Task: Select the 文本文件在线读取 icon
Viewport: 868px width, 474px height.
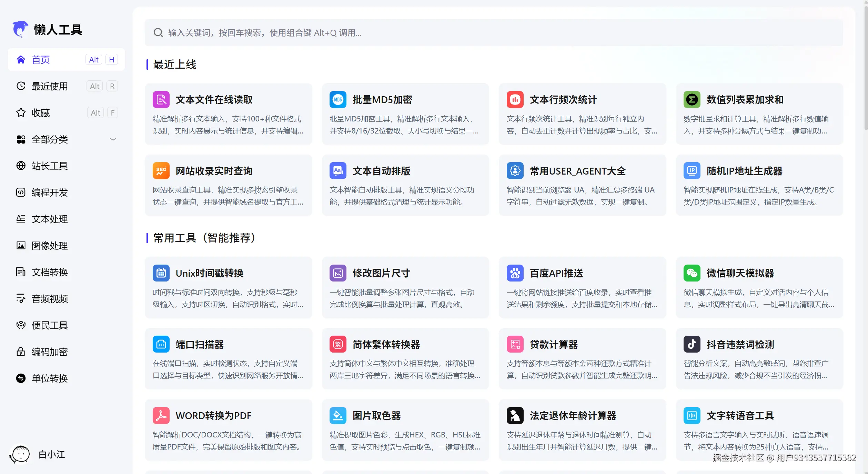Action: 161,99
